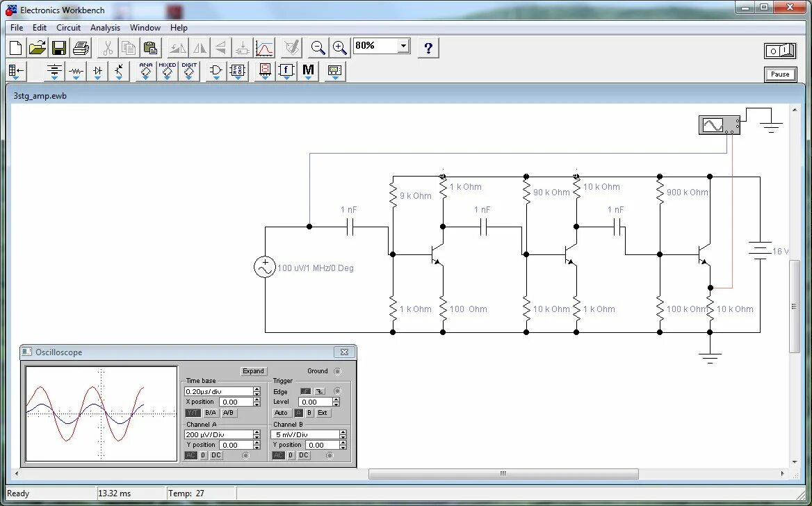This screenshot has width=812, height=506.
Task: Increase Channel B Y position stepper
Action: (343, 442)
